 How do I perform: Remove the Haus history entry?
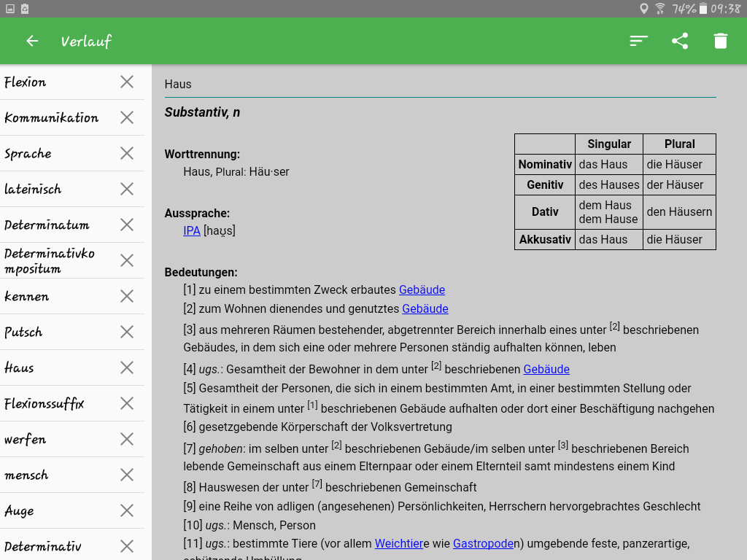coord(127,367)
